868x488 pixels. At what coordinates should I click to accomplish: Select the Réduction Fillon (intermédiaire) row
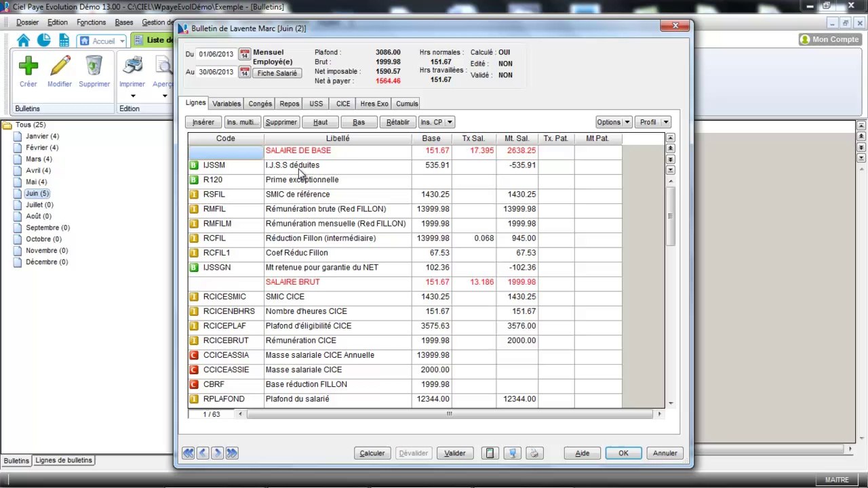coord(405,239)
